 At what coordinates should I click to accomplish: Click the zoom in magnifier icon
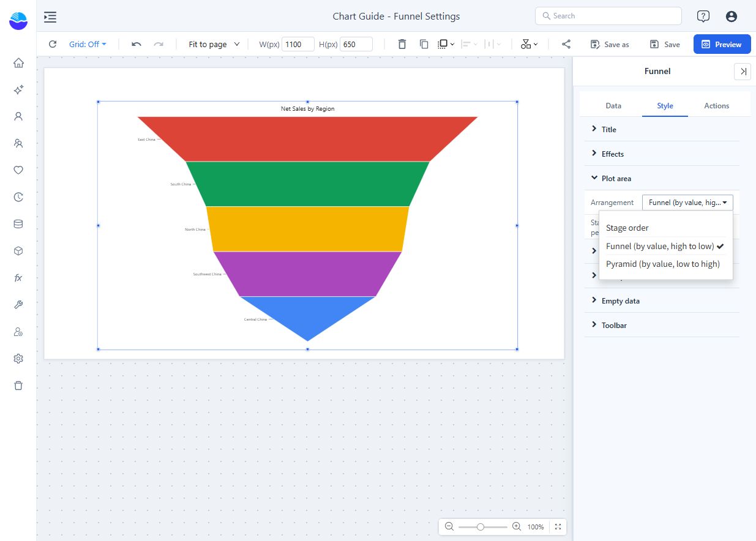coord(517,526)
